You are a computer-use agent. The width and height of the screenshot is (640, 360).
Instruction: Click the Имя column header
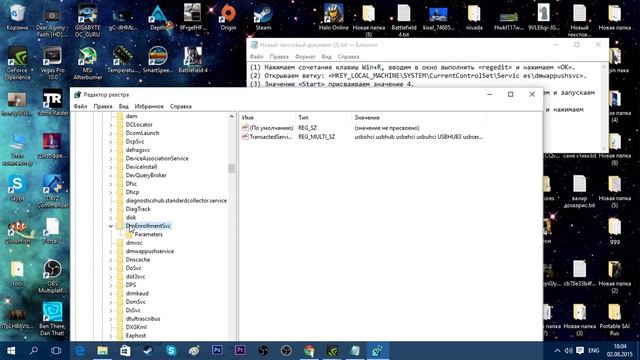[267, 118]
